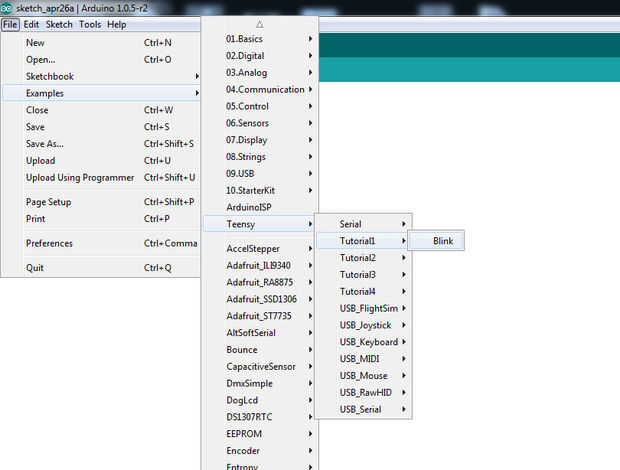Open the DS1307RTC submenu

(260, 417)
